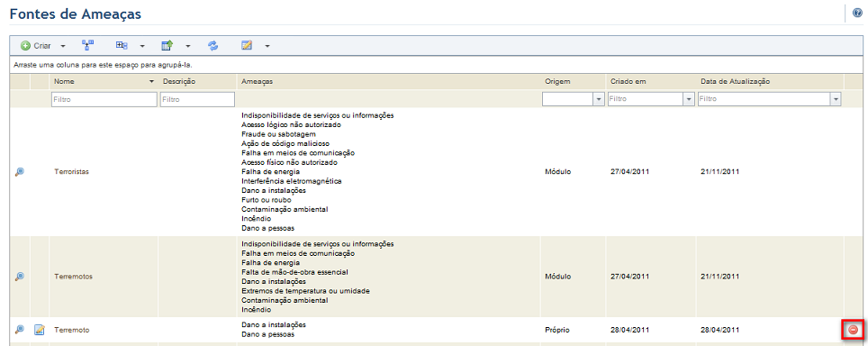Click the Criado em filter field
This screenshot has height=346, width=868.
646,99
